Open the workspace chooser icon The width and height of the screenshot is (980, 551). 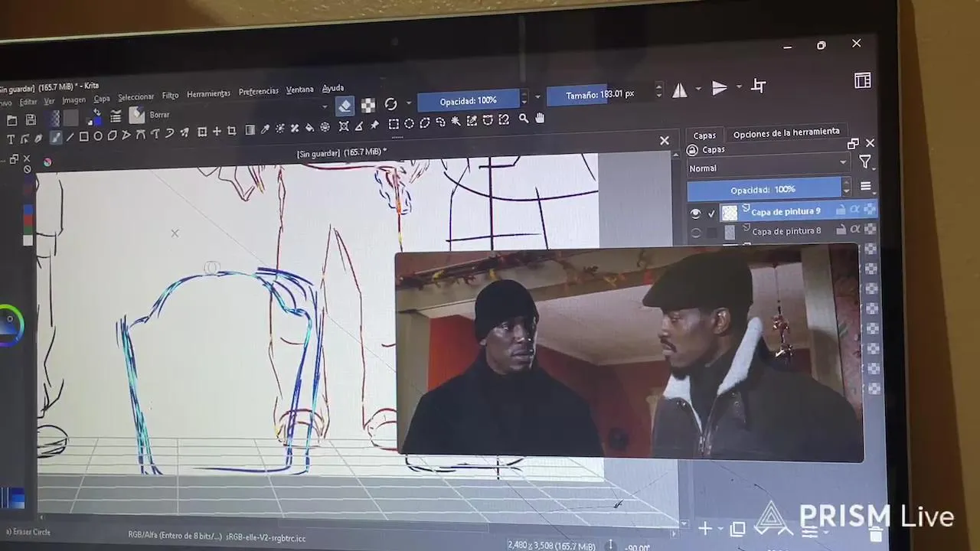click(x=863, y=80)
